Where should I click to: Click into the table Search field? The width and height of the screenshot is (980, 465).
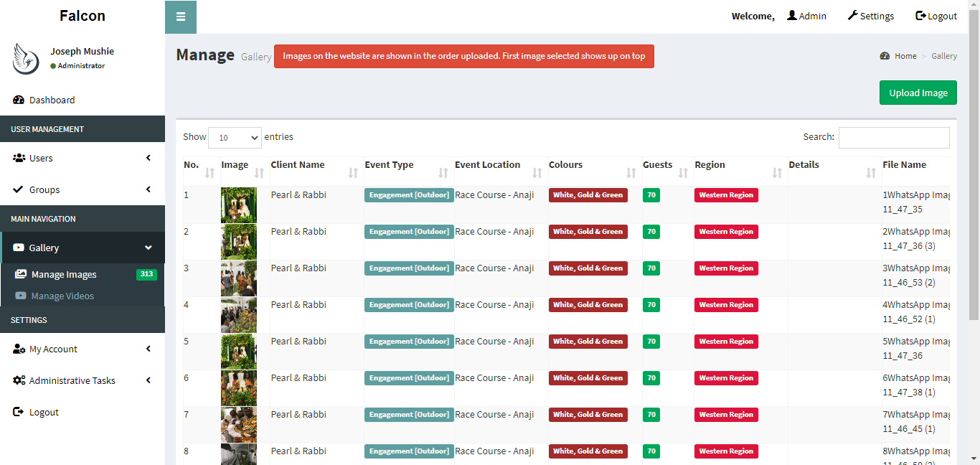coord(893,138)
